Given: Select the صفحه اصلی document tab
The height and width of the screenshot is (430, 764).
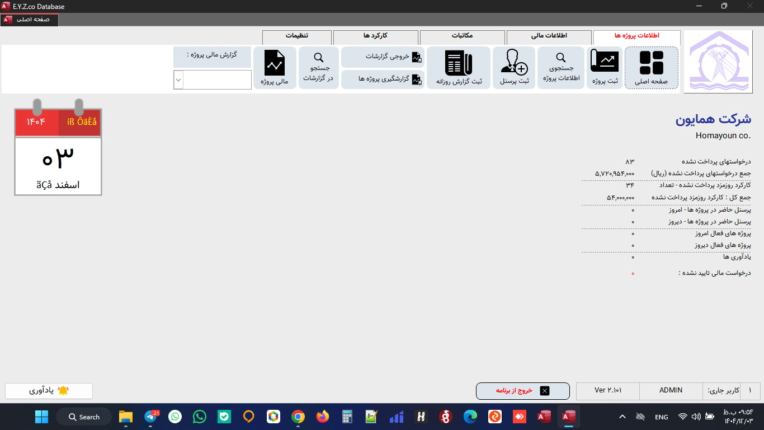Looking at the screenshot, I should [29, 19].
